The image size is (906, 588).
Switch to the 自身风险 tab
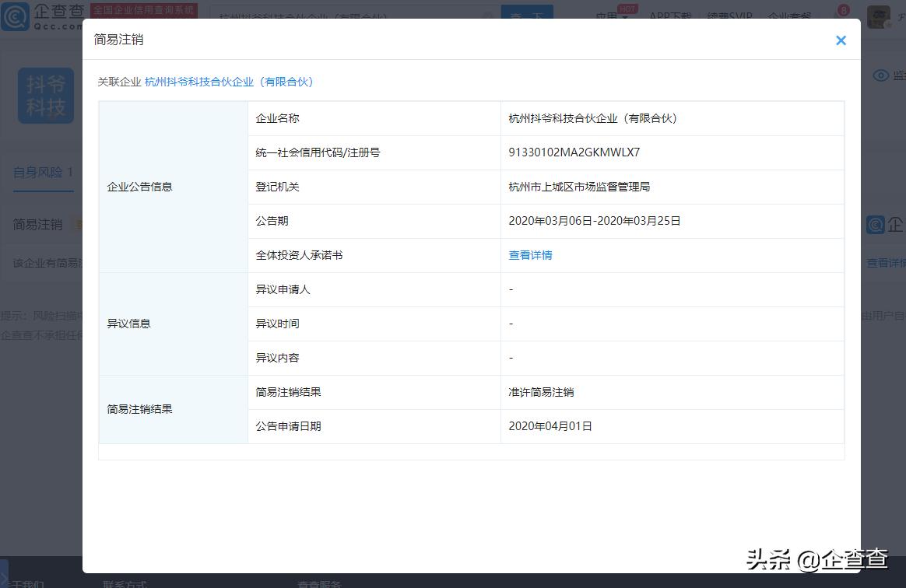pos(38,172)
